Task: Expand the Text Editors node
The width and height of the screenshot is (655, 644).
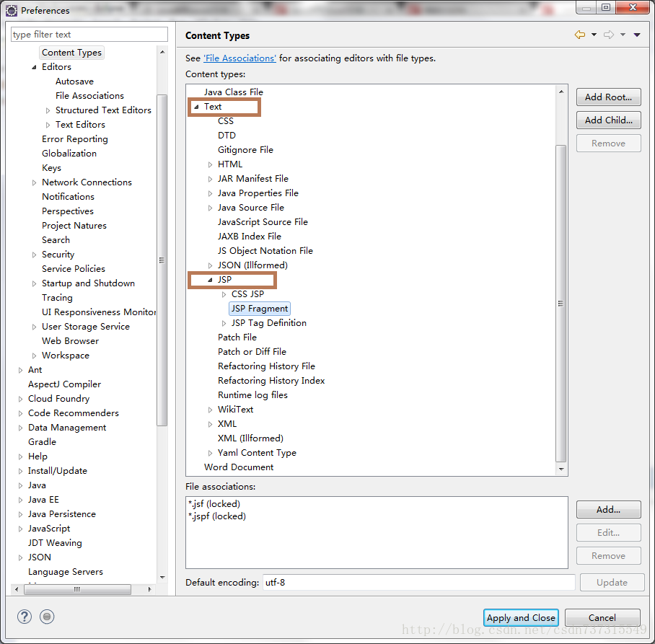Action: coord(48,125)
